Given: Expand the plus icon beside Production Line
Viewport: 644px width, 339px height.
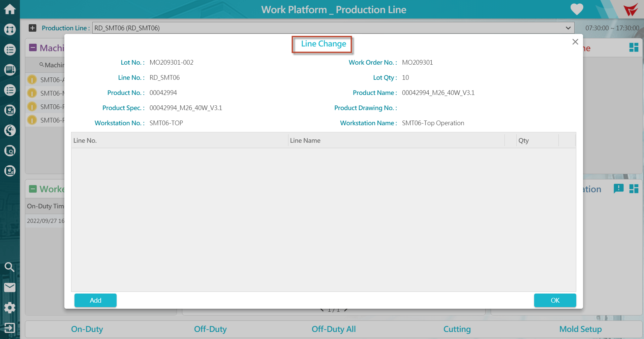Looking at the screenshot, I should pos(32,28).
